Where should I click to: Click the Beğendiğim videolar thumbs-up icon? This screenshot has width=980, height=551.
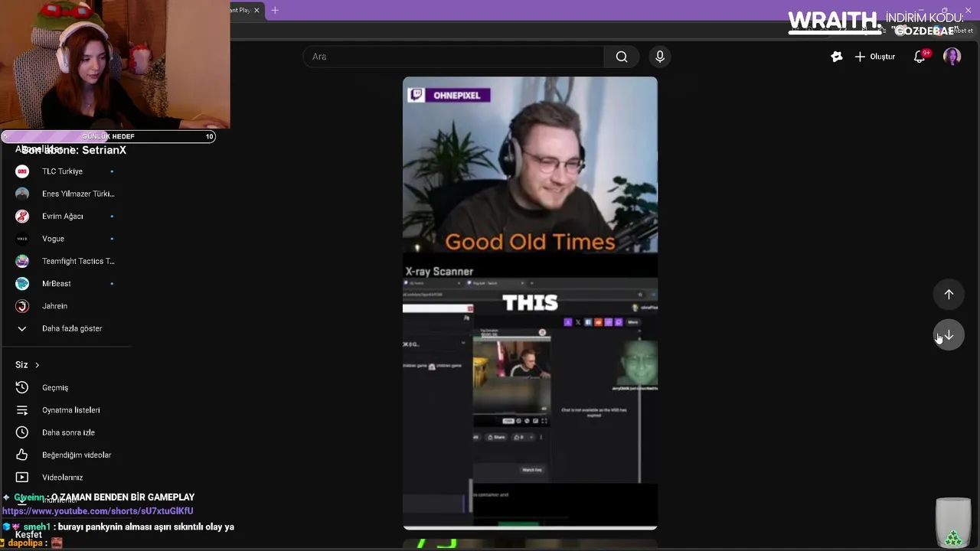click(22, 455)
